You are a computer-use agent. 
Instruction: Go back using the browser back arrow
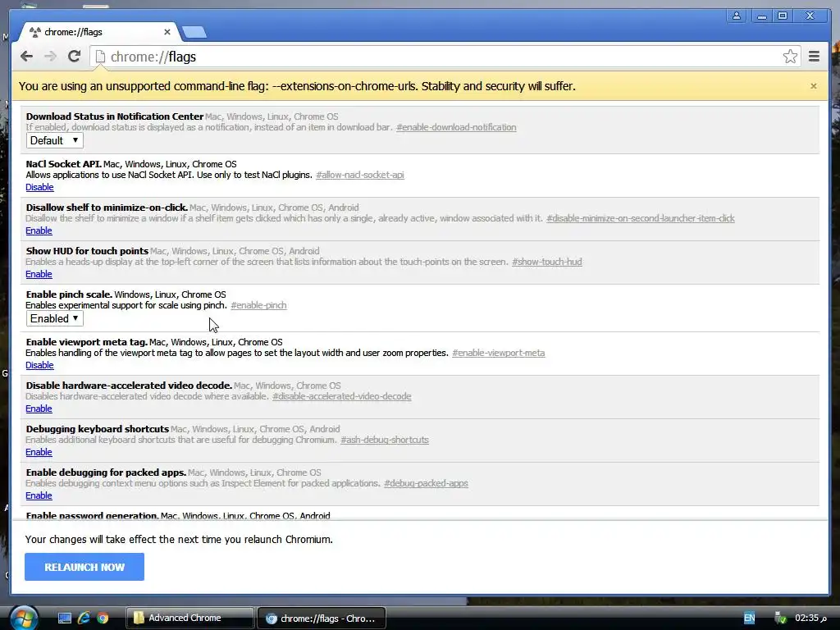coord(26,57)
